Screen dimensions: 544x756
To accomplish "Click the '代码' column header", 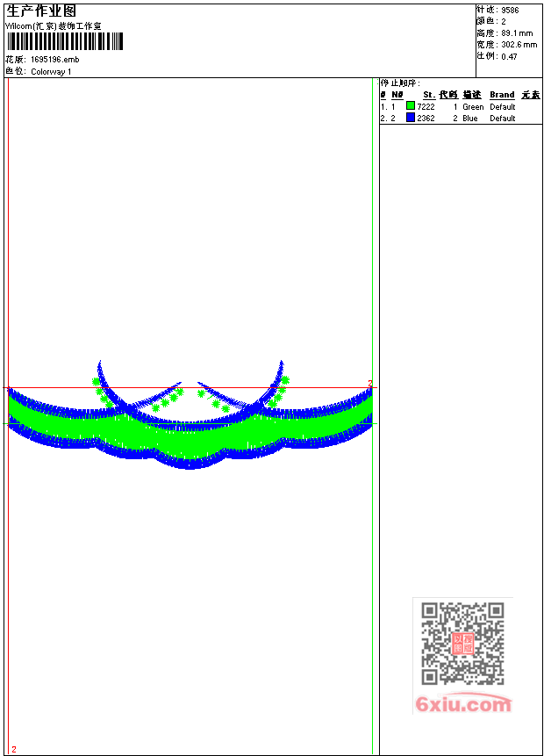I will [448, 95].
